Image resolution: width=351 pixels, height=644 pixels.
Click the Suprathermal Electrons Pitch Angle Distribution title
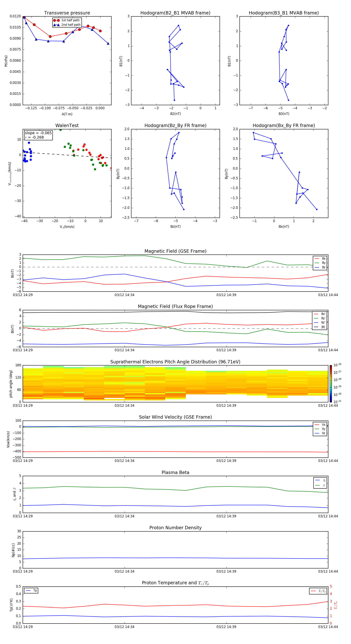(175, 362)
